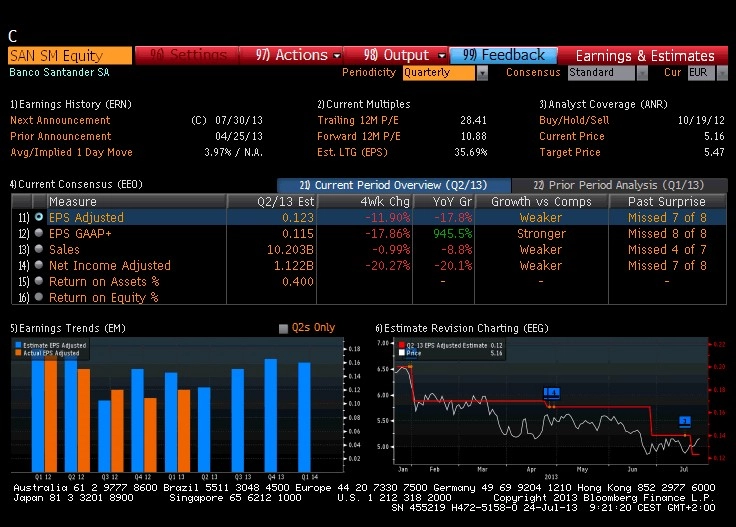
Task: Switch to Prior Period Analysis (Q1/13) tab
Action: tap(619, 185)
